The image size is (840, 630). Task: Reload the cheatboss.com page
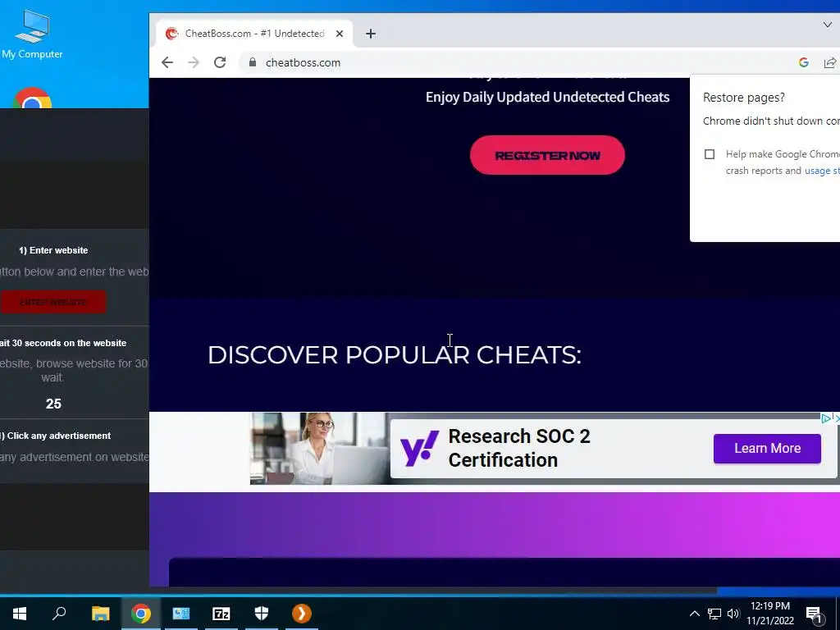click(x=220, y=62)
